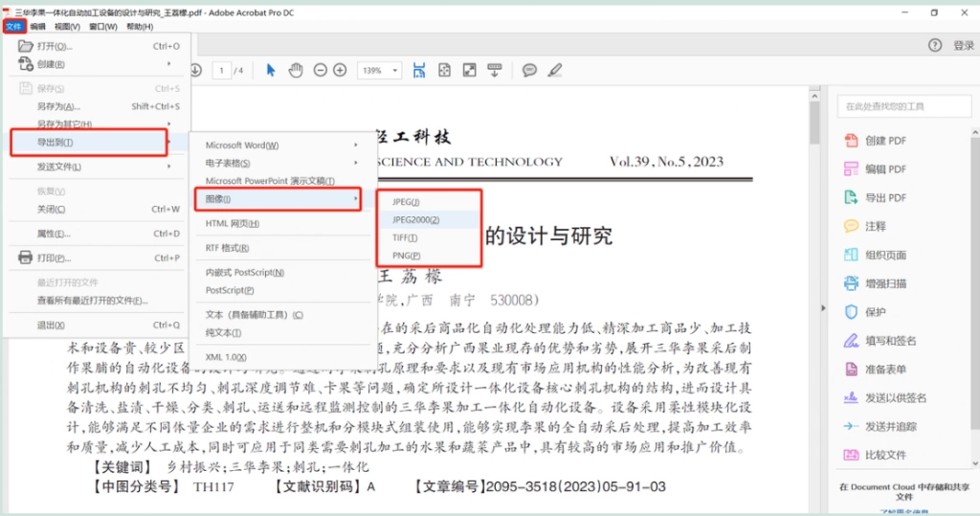
Task: Click the full screen mode icon
Action: point(469,70)
